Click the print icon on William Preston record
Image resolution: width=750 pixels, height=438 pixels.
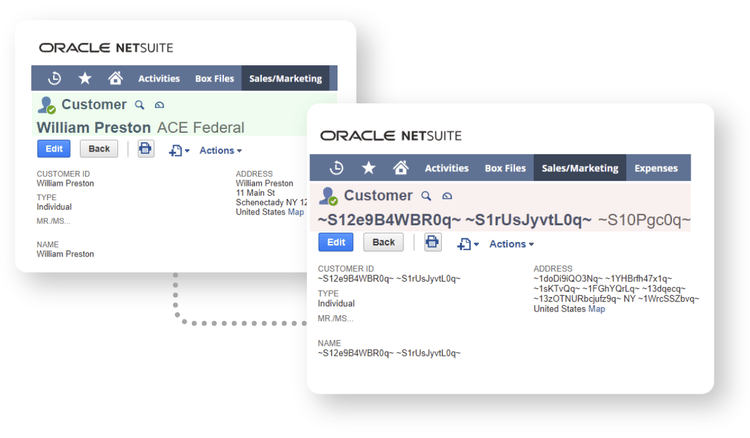pyautogui.click(x=145, y=149)
